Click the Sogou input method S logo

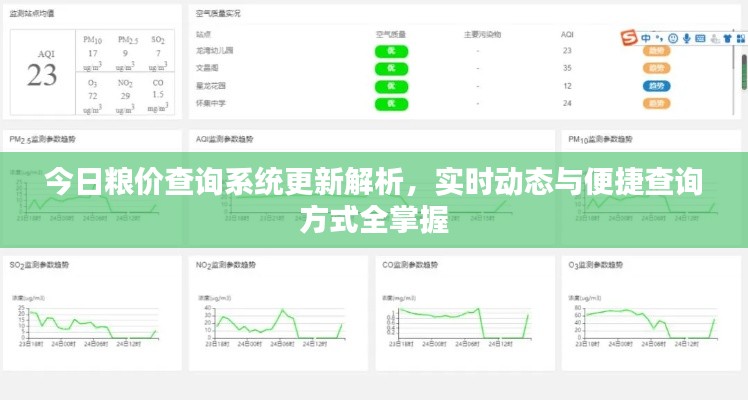click(x=628, y=38)
